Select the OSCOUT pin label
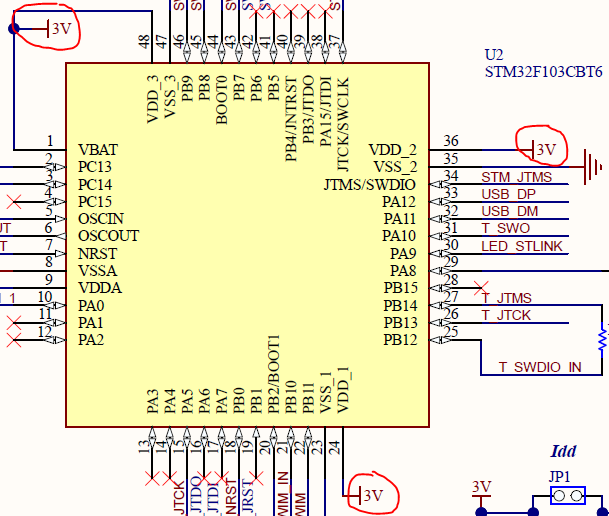The height and width of the screenshot is (516, 609). click(108, 236)
